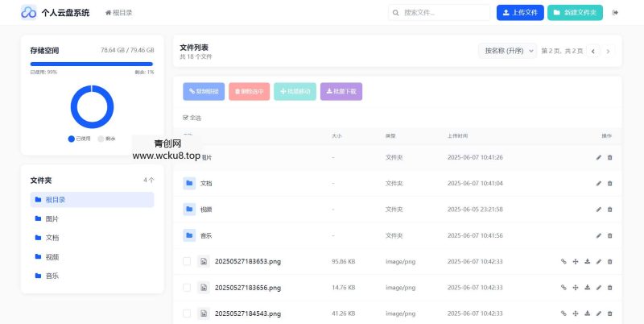Rename 20250527183653.png with pencil icon
Screen dimensions: 644x324
tap(599, 261)
